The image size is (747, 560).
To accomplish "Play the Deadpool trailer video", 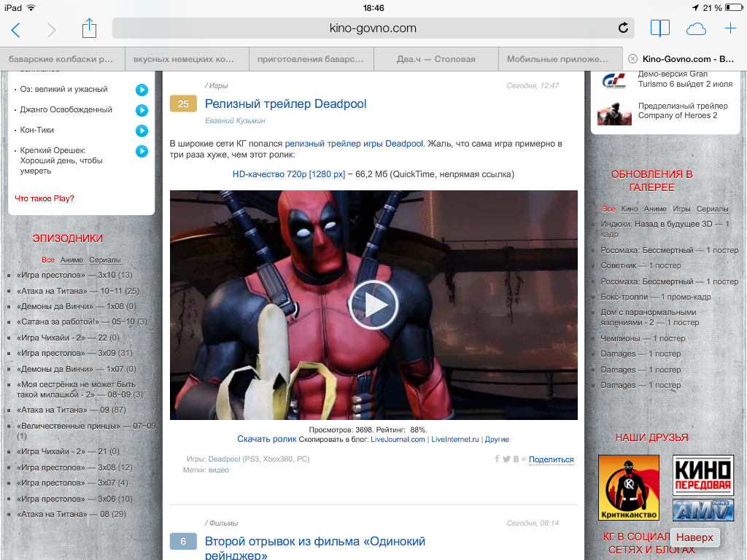I will 373,305.
